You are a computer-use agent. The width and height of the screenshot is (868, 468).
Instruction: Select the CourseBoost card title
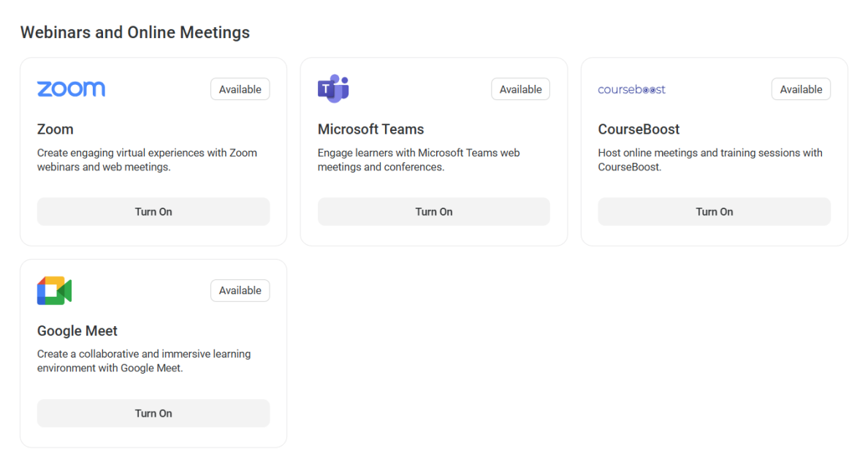pyautogui.click(x=639, y=129)
